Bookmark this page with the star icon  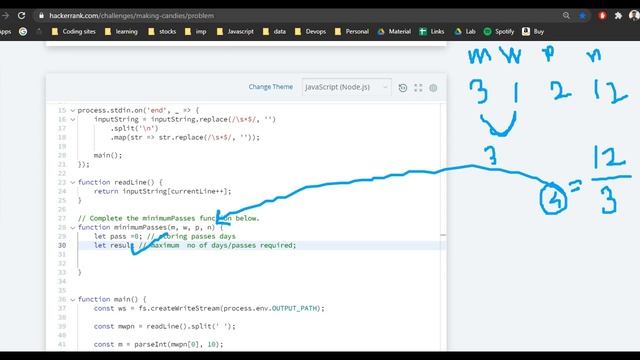[x=582, y=16]
